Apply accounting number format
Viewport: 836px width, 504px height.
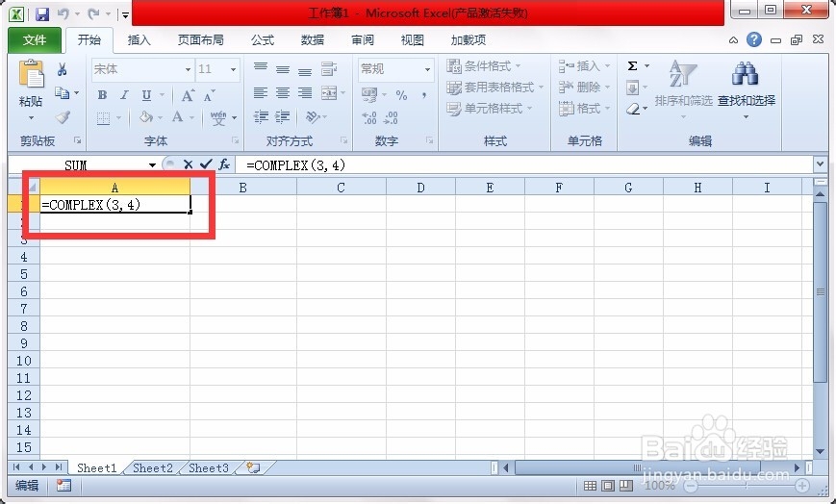pyautogui.click(x=369, y=95)
